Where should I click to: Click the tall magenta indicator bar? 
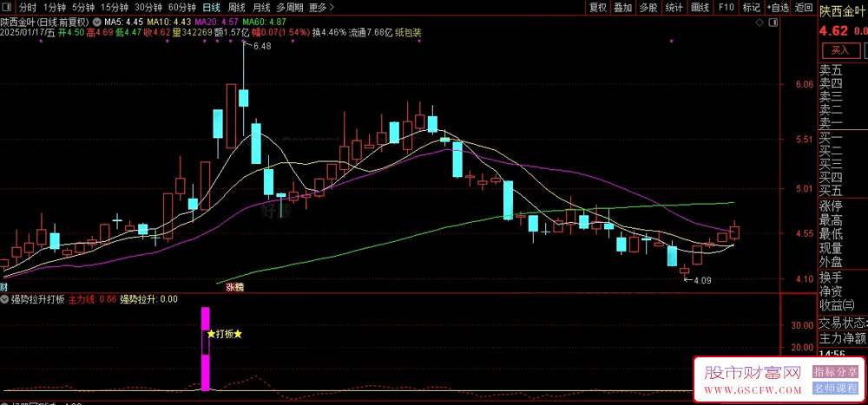tap(206, 349)
